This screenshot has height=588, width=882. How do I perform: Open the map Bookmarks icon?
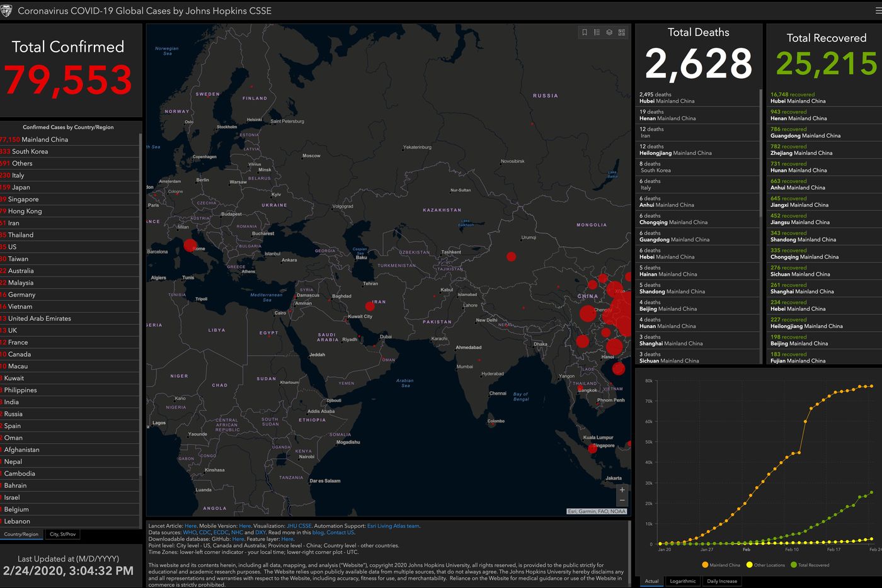pyautogui.click(x=585, y=32)
